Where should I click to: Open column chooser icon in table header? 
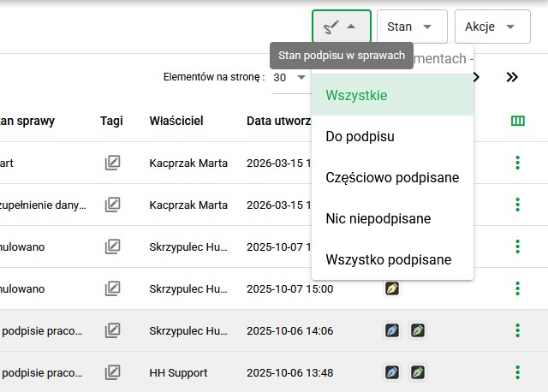(x=517, y=121)
